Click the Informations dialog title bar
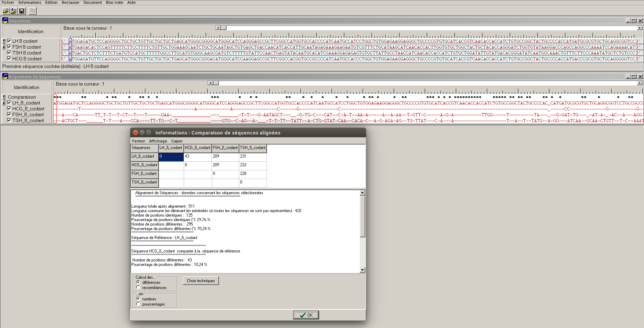This screenshot has height=328, width=644. point(248,132)
